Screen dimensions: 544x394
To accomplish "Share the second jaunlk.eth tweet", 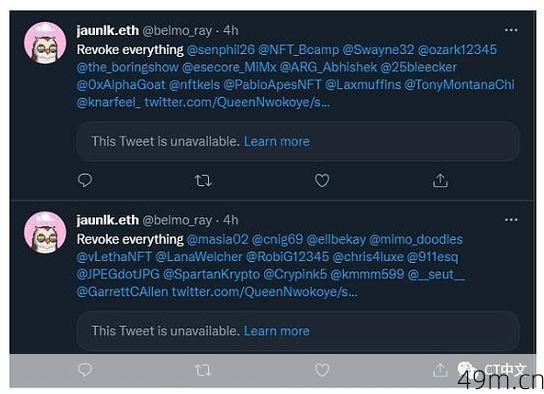I will click(440, 370).
